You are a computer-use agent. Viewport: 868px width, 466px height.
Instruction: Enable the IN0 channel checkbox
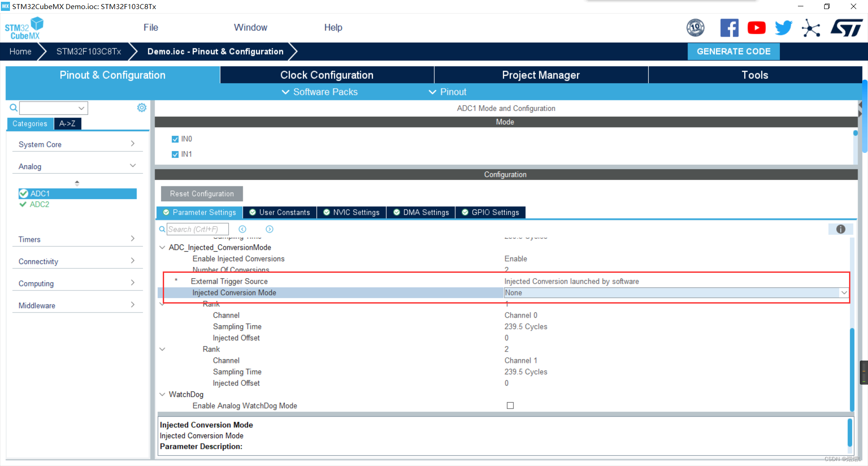pyautogui.click(x=175, y=139)
